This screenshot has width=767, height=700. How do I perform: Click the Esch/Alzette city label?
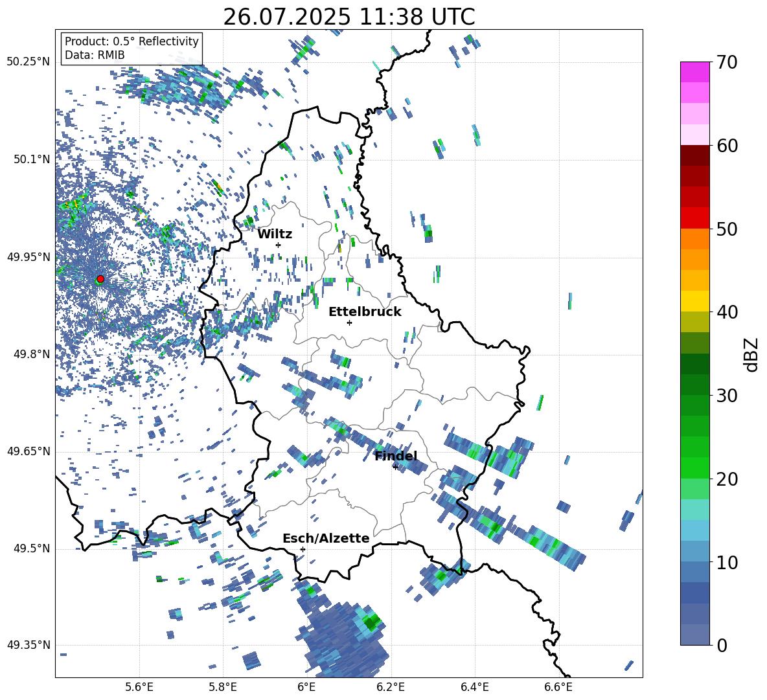(326, 538)
